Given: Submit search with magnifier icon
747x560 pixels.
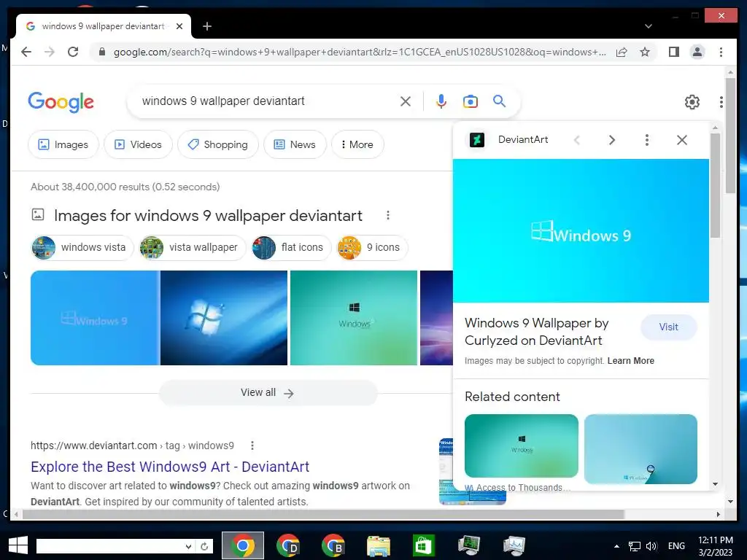Looking at the screenshot, I should click(x=499, y=101).
